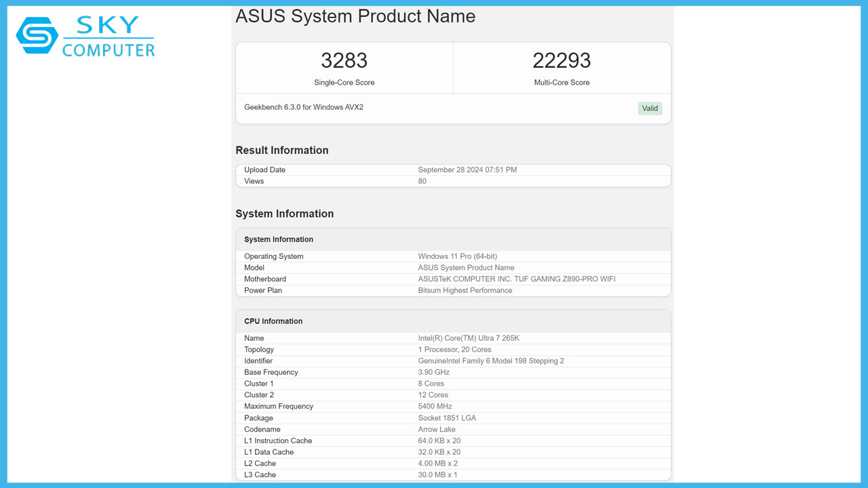This screenshot has height=488, width=868.
Task: Click the L1 Instruction Cache label
Action: click(x=278, y=441)
